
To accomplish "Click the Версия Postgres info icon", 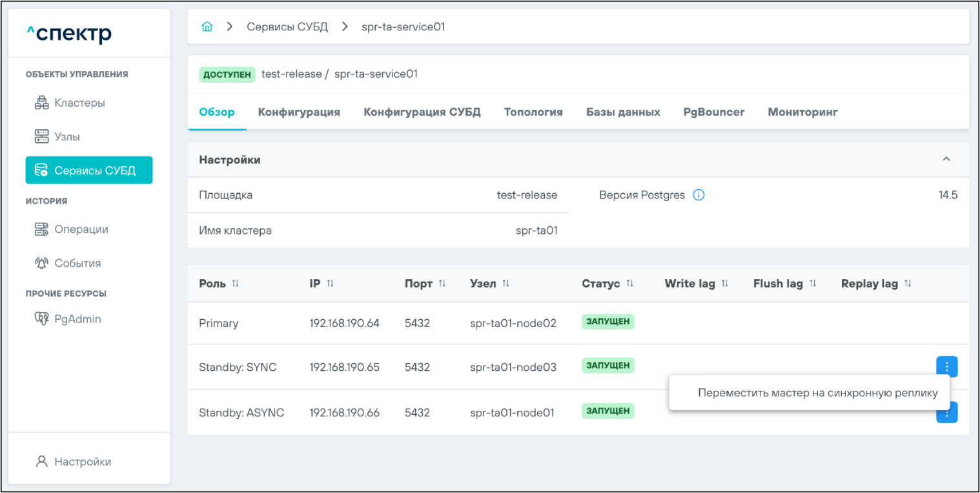I will click(698, 195).
